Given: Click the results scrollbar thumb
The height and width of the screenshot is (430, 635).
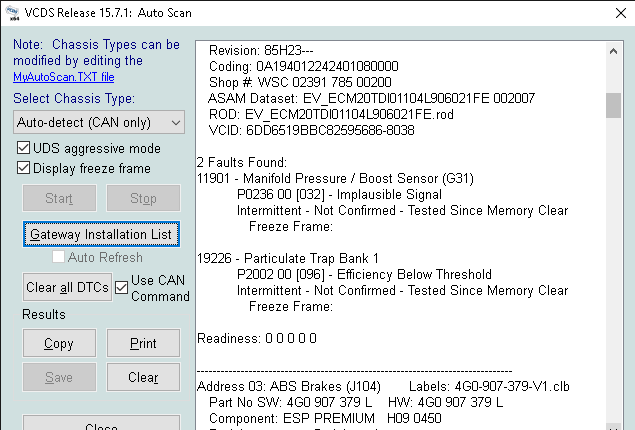Looking at the screenshot, I should [x=613, y=105].
